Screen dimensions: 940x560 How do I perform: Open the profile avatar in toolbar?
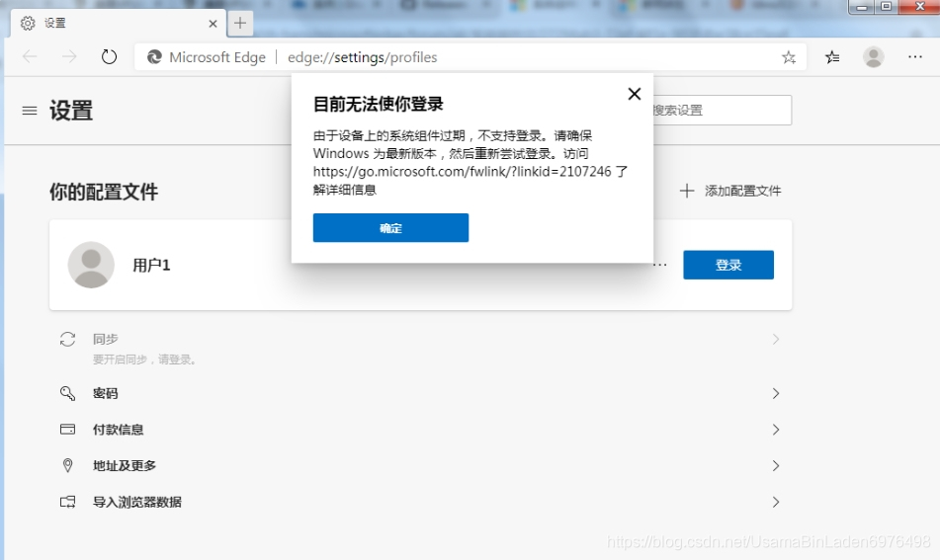pyautogui.click(x=874, y=57)
